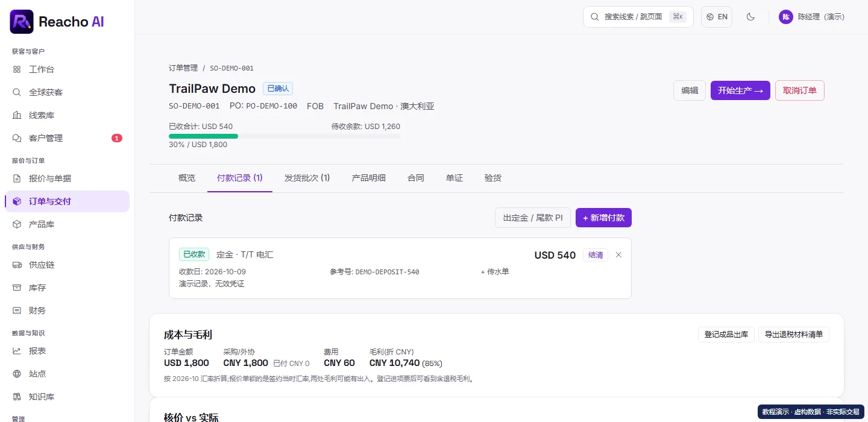Open 全球获客 in the sidebar
Image resolution: width=868 pixels, height=422 pixels.
(x=67, y=92)
